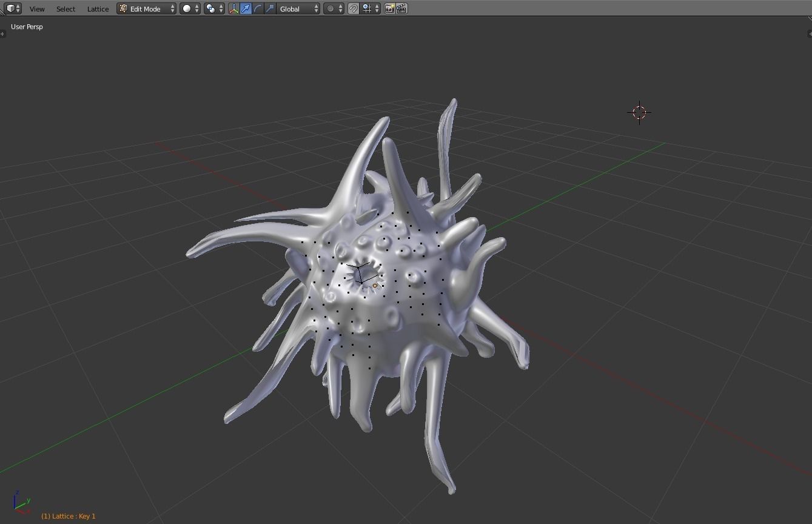Toggle the 3D manipulator widget

coord(233,8)
